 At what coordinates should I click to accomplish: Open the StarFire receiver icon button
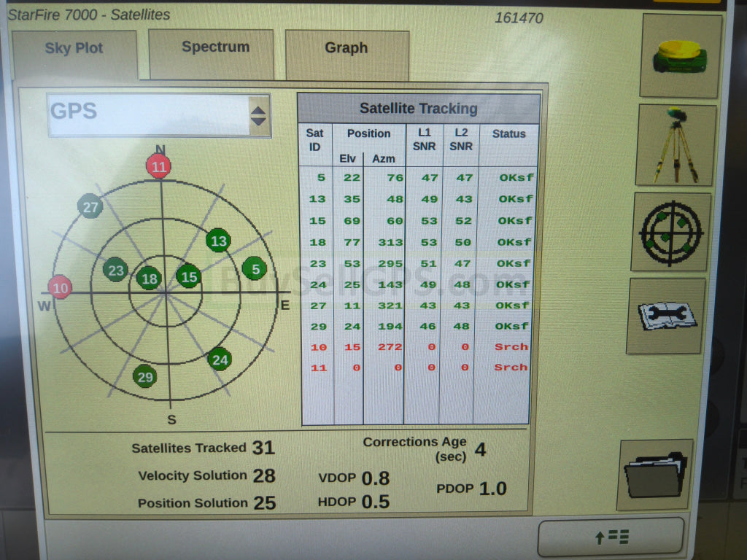681,55
